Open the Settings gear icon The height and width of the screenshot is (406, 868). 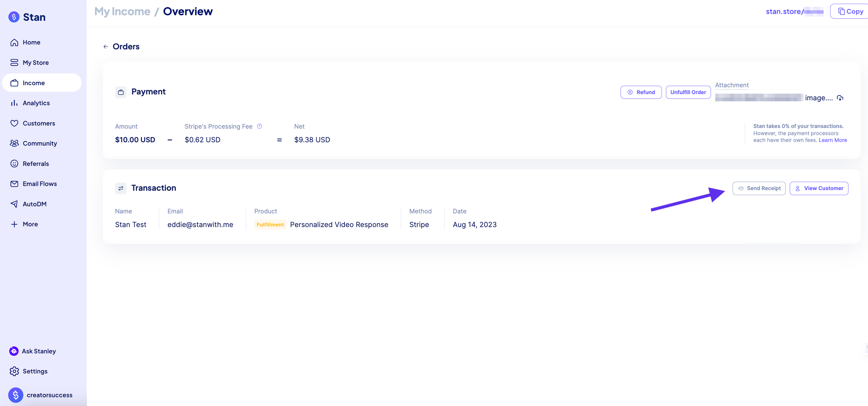coord(14,371)
